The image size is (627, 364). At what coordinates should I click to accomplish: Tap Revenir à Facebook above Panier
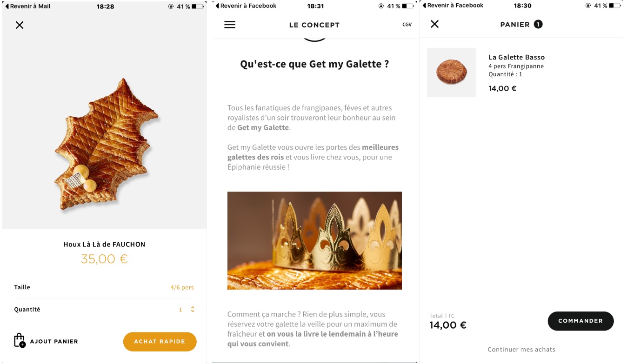pos(453,6)
